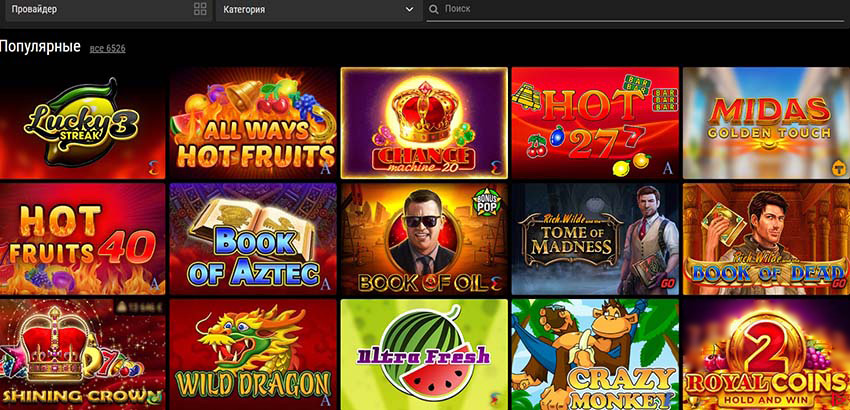Launch Hot Fruits 40 slot
This screenshot has width=850, height=410.
[82, 238]
